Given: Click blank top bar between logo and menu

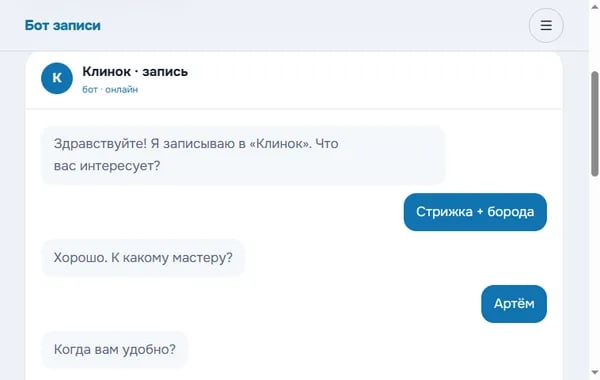Looking at the screenshot, I should point(314,25).
